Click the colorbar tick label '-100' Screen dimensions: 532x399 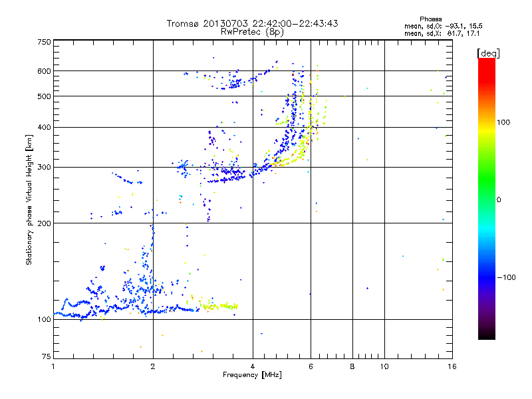point(506,277)
